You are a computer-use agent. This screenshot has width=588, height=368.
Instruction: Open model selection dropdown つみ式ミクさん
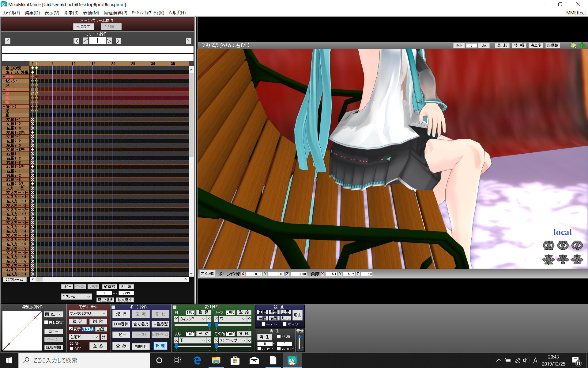(x=88, y=313)
